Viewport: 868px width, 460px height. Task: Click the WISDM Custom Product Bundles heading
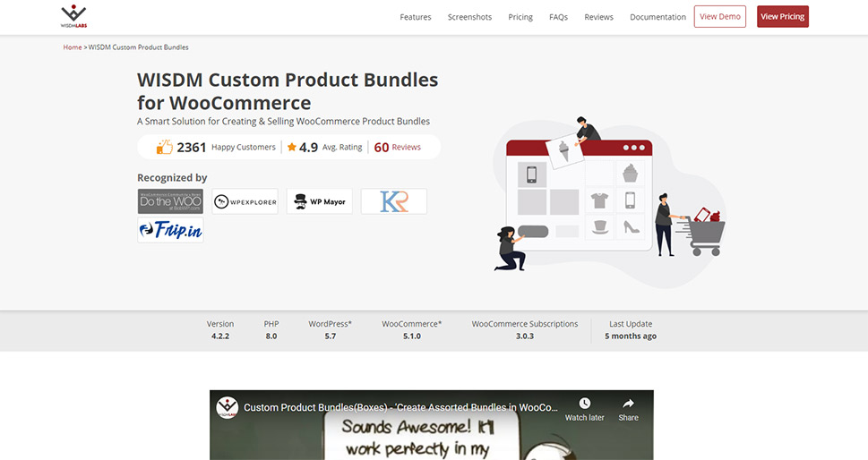pyautogui.click(x=288, y=91)
